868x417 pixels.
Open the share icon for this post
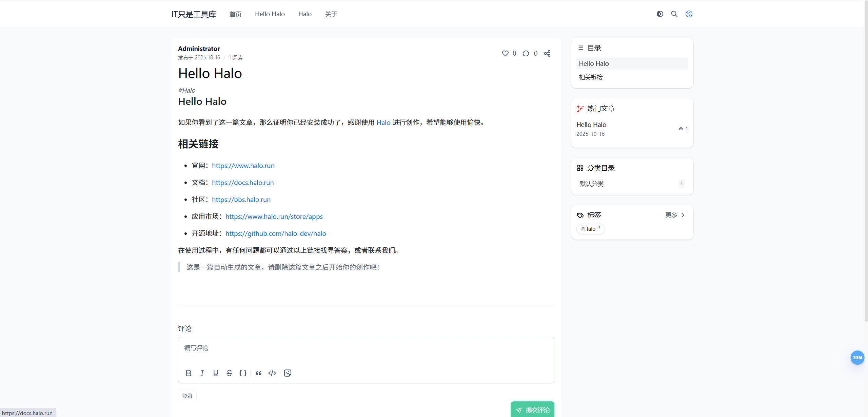click(547, 53)
